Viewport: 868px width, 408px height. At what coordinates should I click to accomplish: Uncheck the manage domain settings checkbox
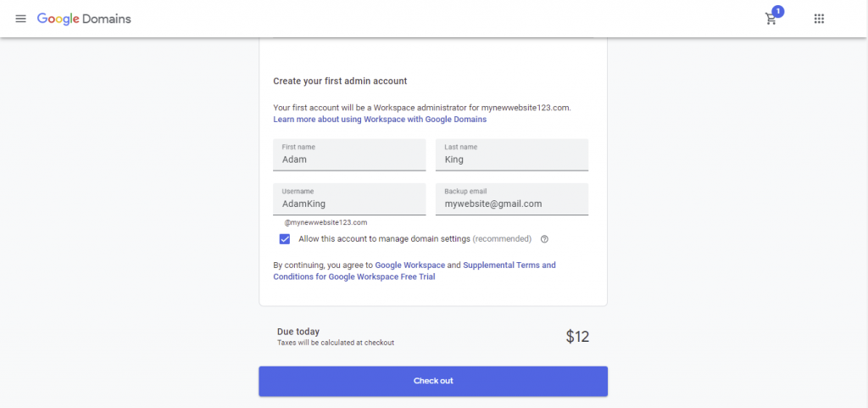pyautogui.click(x=285, y=239)
